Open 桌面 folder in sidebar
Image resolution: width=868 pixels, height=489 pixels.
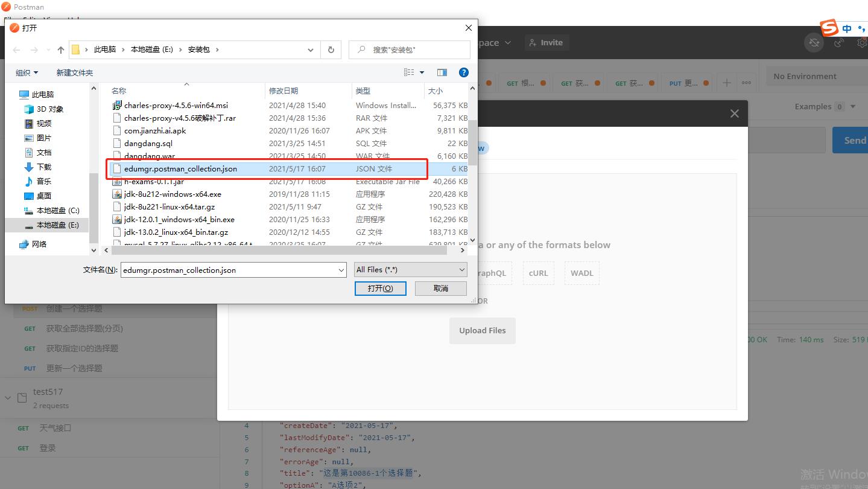pos(38,196)
